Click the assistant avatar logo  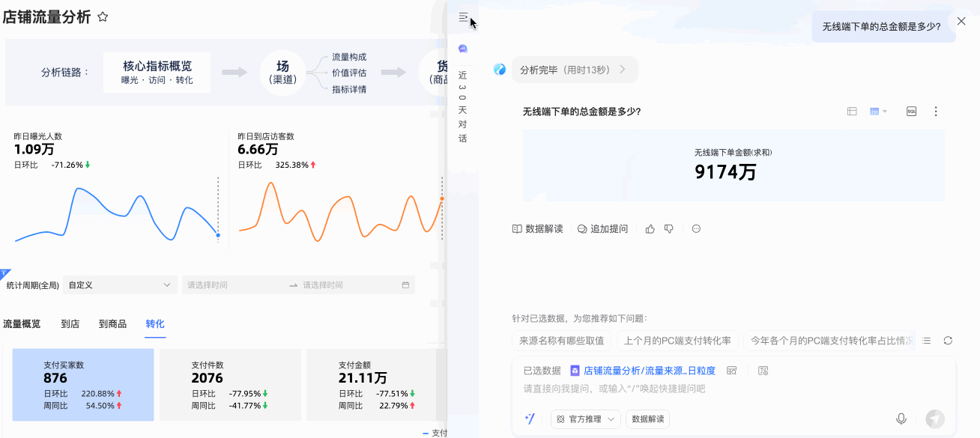click(500, 70)
